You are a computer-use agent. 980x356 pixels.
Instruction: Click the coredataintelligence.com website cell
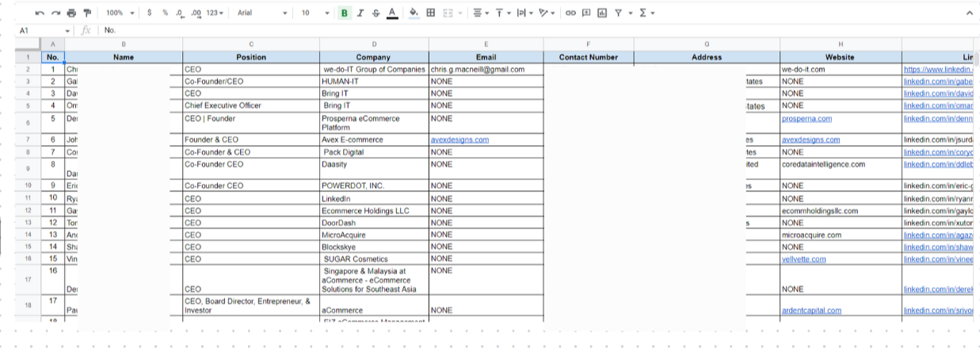click(840, 169)
